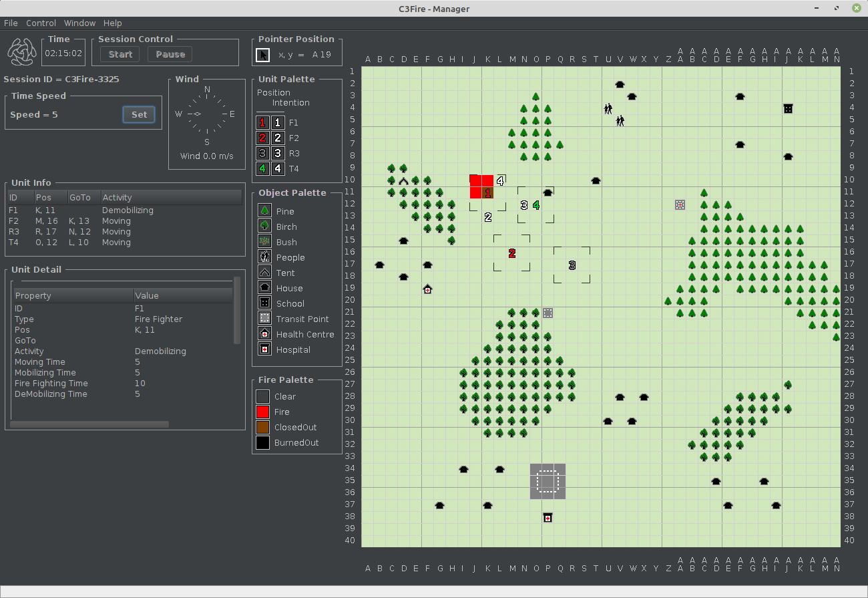
Task: Click the Tent palette icon
Action: click(x=264, y=273)
